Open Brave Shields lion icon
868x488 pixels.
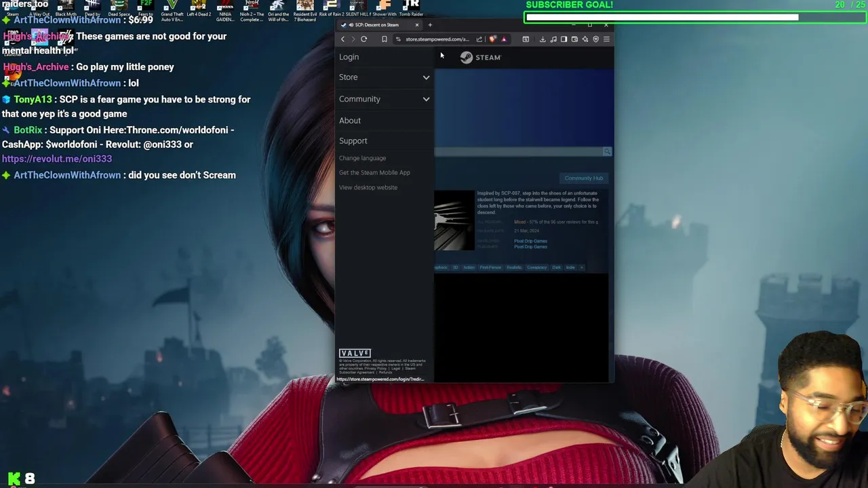492,39
